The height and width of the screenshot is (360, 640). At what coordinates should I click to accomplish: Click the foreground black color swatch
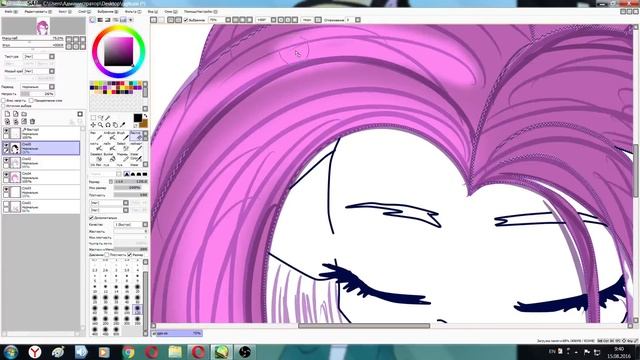[138, 118]
